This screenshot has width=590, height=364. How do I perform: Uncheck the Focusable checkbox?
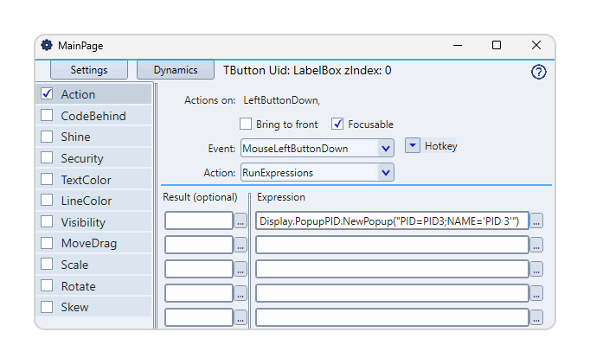pos(337,124)
